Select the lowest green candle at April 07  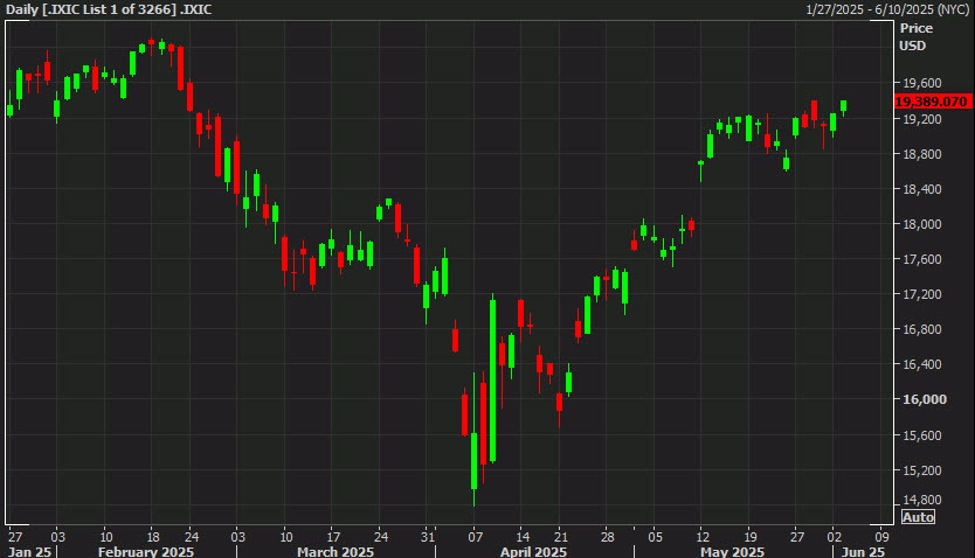tap(474, 463)
